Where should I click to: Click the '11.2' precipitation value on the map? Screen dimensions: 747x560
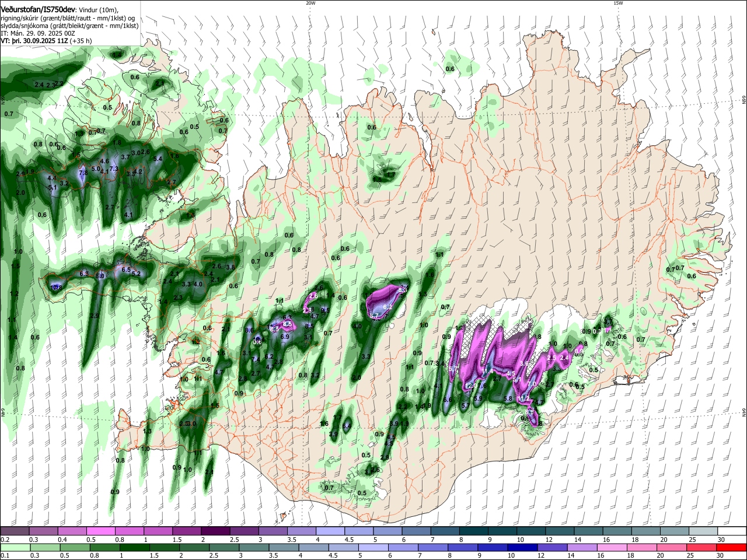525,399
